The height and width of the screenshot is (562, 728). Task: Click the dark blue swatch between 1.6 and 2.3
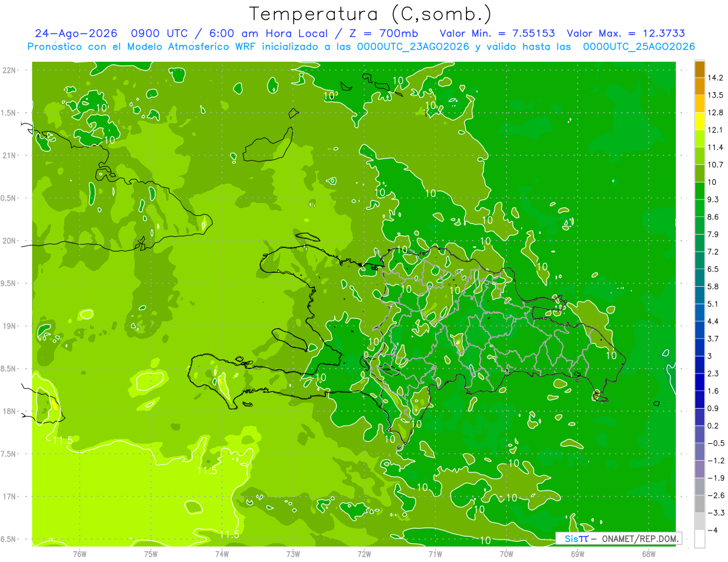click(699, 382)
